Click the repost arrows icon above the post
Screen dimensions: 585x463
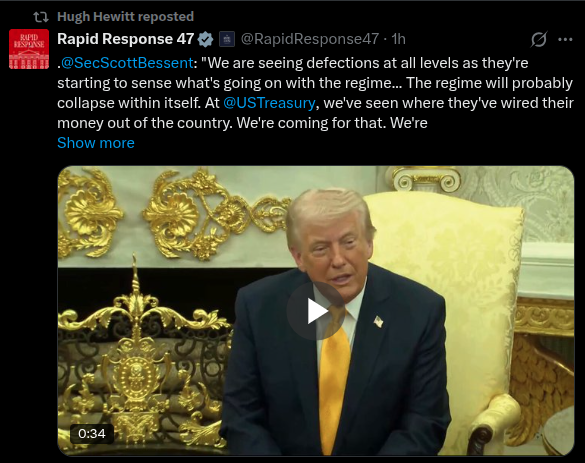point(41,17)
